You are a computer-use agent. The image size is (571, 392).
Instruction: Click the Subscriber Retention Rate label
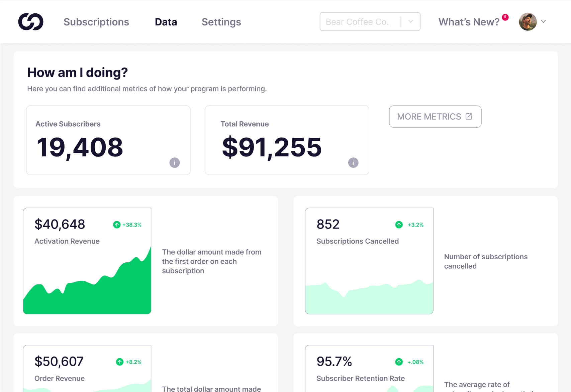tap(361, 378)
